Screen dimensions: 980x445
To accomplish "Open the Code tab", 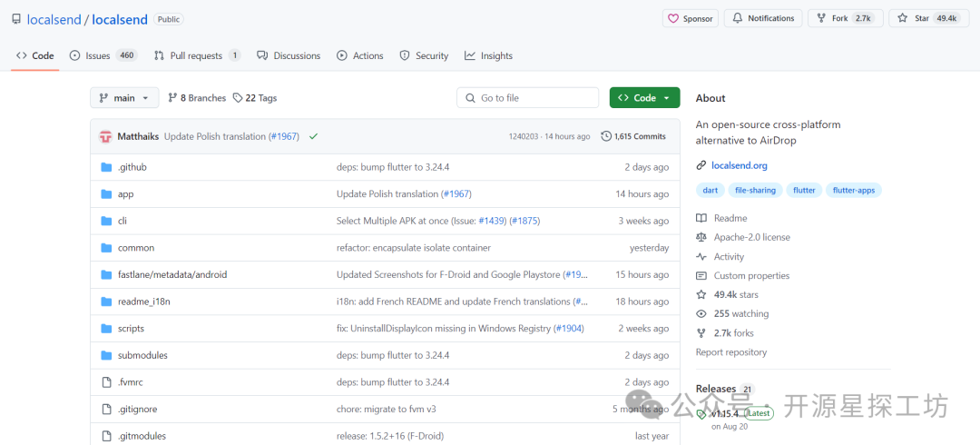I will pyautogui.click(x=35, y=55).
